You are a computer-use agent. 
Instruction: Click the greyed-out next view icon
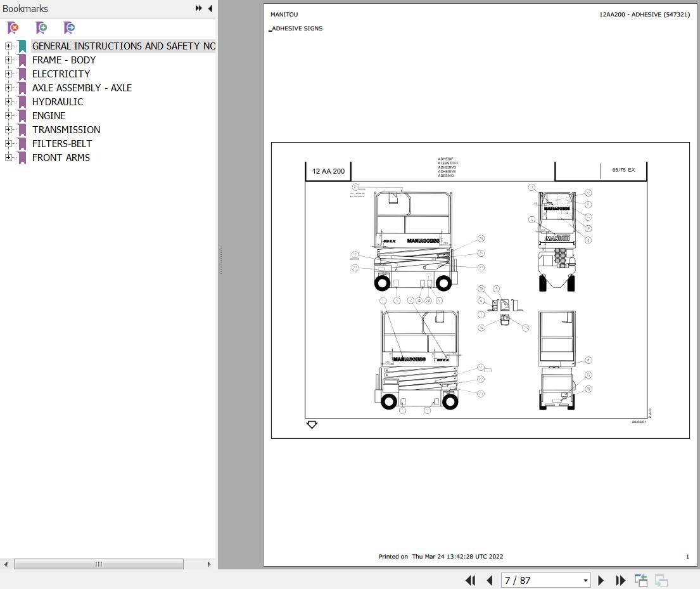coord(661,581)
